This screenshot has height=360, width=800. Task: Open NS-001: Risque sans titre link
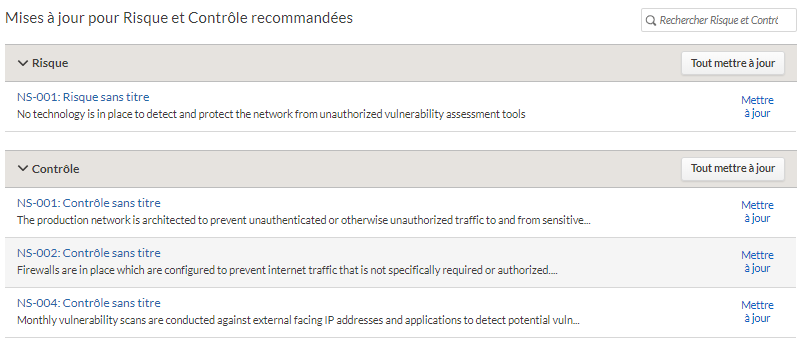pos(83,97)
